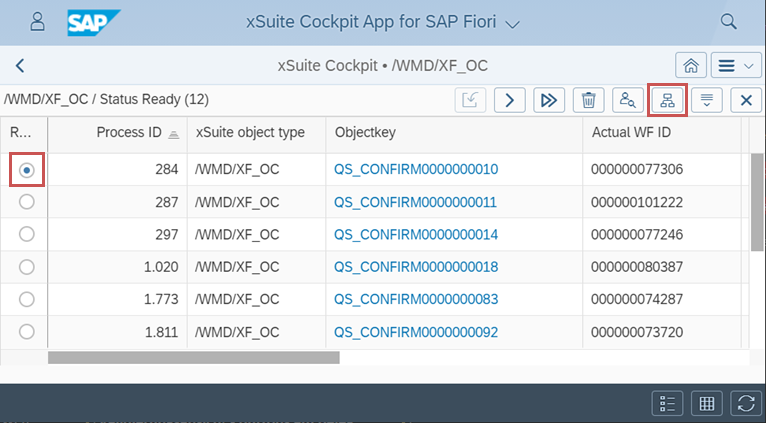The height and width of the screenshot is (423, 766).
Task: Open search with the magnifier icon
Action: [729, 21]
